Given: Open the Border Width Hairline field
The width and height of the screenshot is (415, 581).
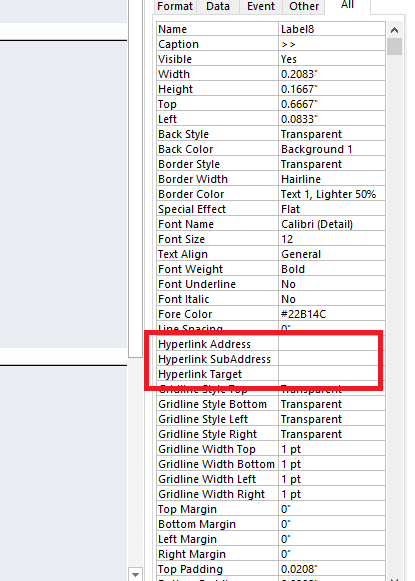Looking at the screenshot, I should (x=332, y=179).
